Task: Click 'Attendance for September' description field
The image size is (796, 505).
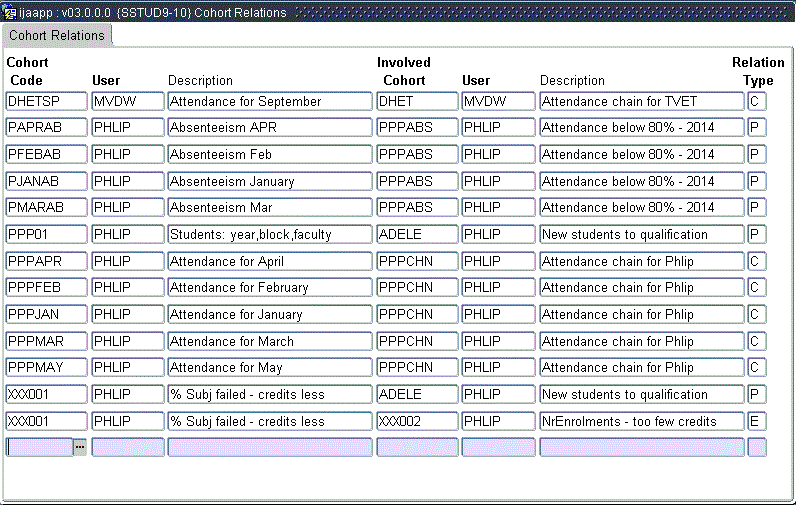Action: pyautogui.click(x=270, y=101)
